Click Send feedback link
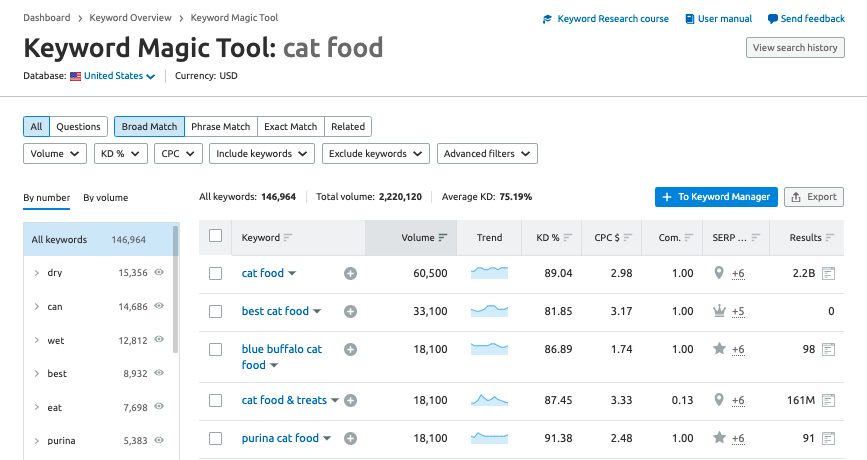Image resolution: width=867 pixels, height=460 pixels. (806, 19)
